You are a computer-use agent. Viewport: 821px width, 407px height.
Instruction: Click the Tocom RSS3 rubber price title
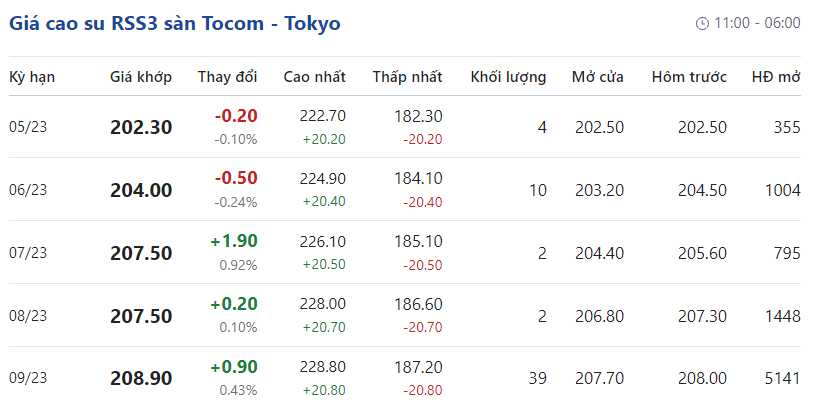pos(175,23)
